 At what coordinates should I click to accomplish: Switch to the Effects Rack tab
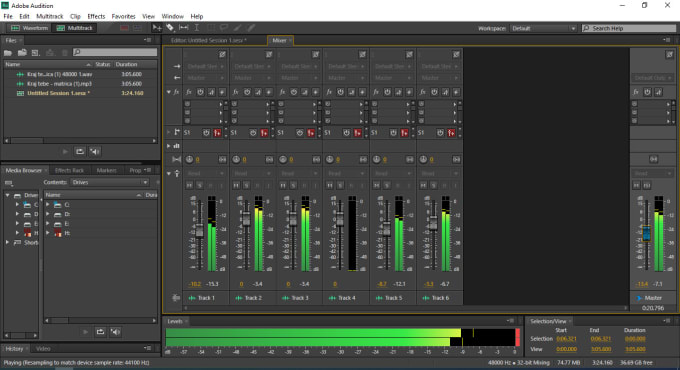[69, 170]
